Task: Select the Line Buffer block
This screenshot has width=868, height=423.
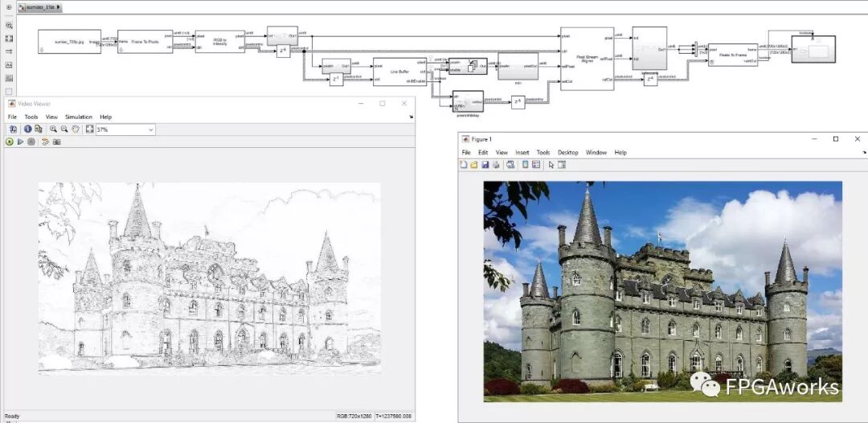Action: (399, 72)
